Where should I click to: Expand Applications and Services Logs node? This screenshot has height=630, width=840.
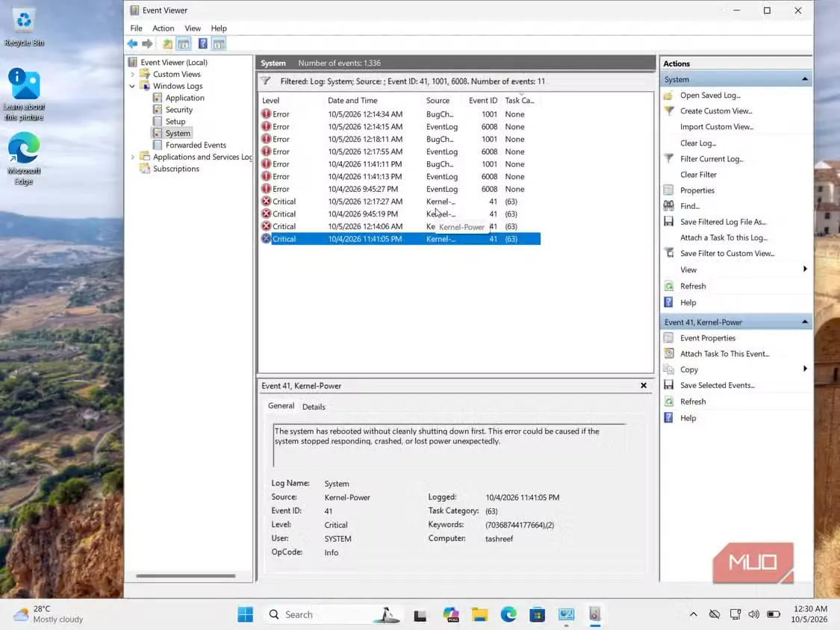(x=132, y=157)
